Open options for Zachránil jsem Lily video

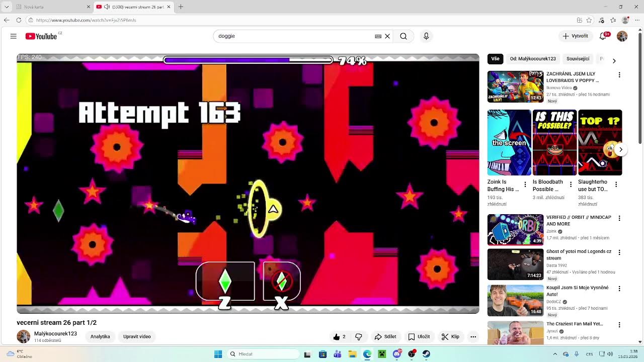pos(619,75)
